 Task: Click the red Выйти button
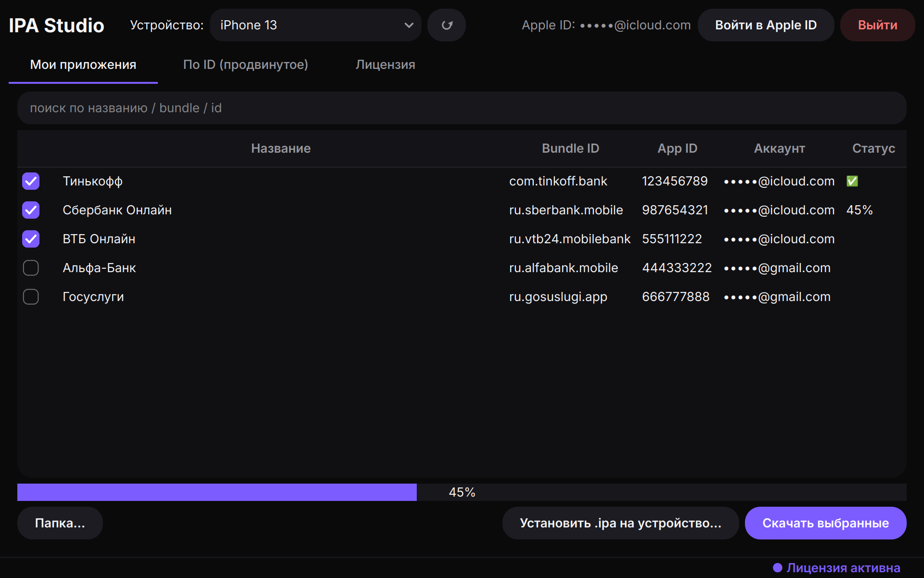click(x=877, y=25)
